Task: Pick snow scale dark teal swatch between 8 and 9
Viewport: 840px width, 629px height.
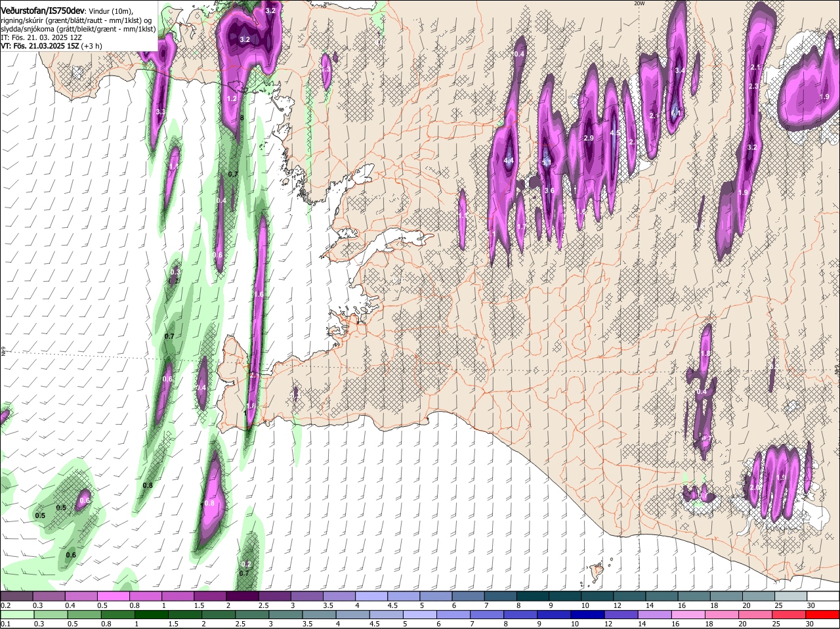Action: (x=533, y=596)
